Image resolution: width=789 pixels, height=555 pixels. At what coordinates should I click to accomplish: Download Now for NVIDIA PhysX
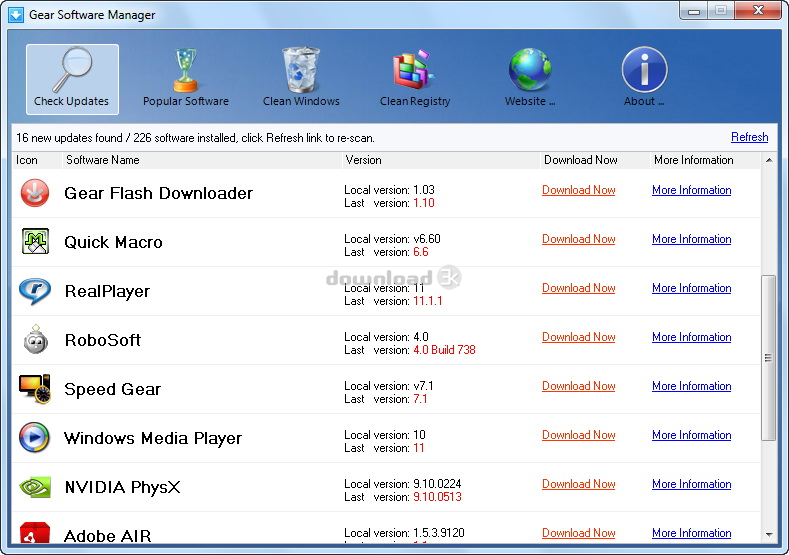579,484
